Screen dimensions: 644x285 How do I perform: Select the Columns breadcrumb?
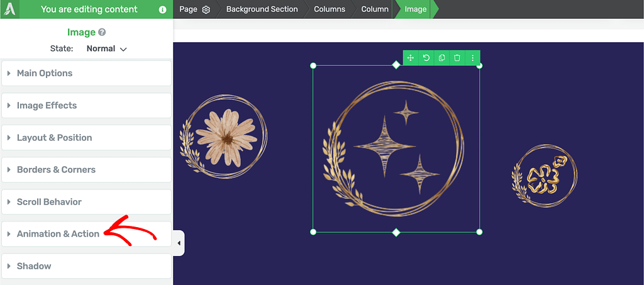(330, 9)
